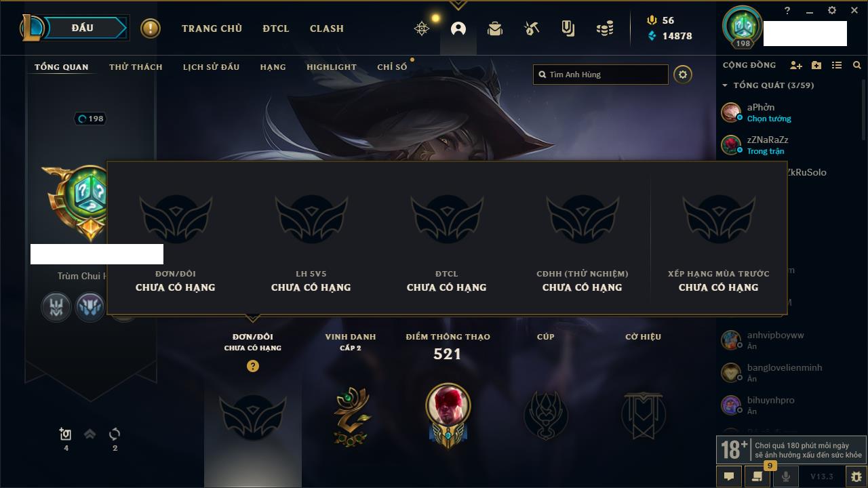Open the TRANG CHỦ home link
The height and width of the screenshot is (488, 868).
(x=212, y=28)
